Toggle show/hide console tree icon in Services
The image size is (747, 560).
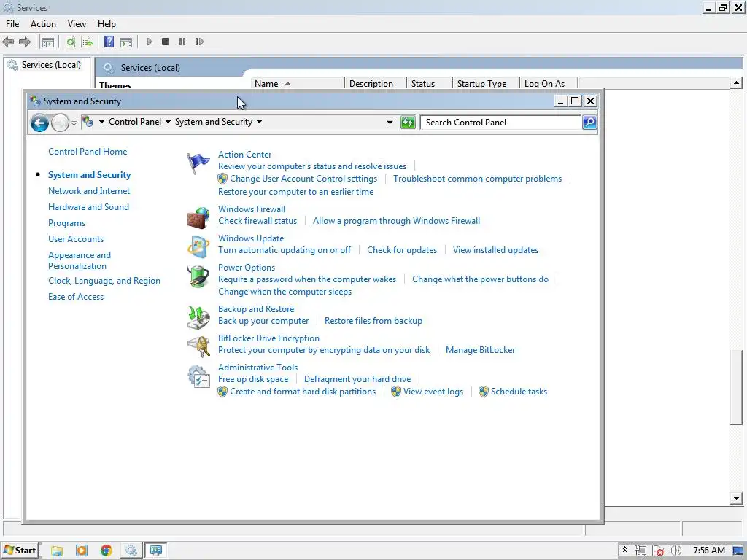[x=48, y=42]
